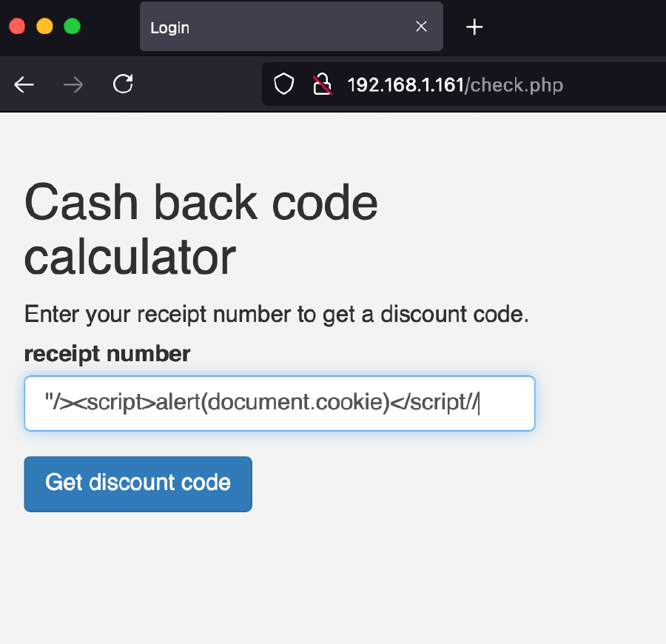The image size is (666, 644).
Task: Click the bold receipt number label
Action: (107, 354)
